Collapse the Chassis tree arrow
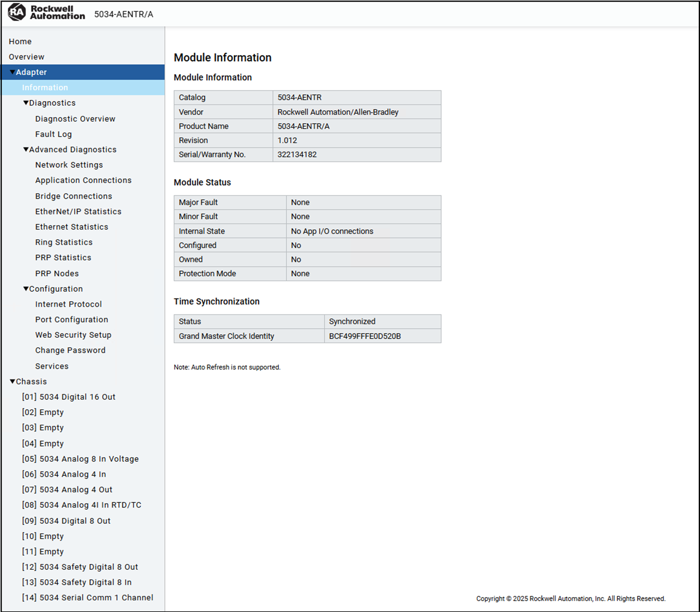700x612 pixels. [12, 381]
